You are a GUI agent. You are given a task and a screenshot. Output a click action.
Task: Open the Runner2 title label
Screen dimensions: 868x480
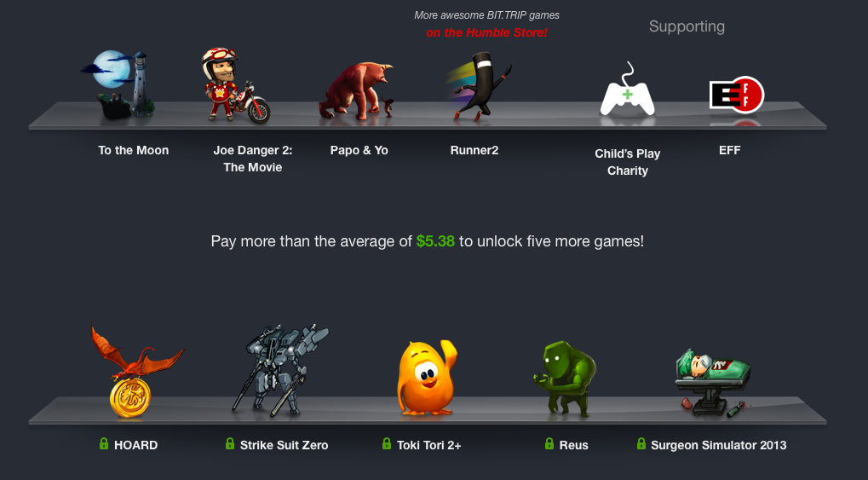point(474,150)
